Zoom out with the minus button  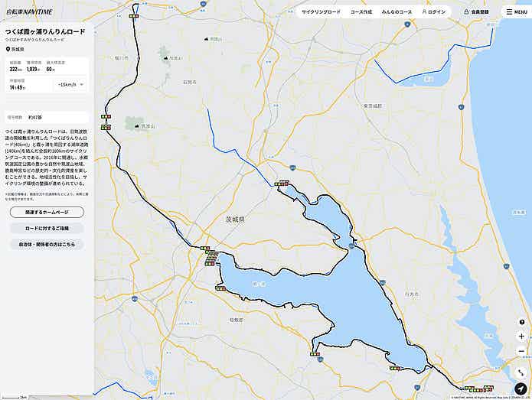521,351
